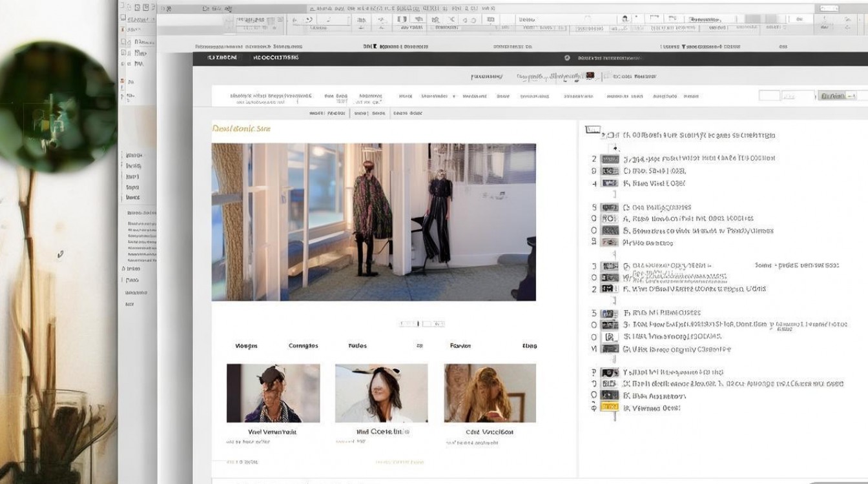This screenshot has height=484, width=868.
Task: Select the yellow icon in the list
Action: tap(610, 407)
